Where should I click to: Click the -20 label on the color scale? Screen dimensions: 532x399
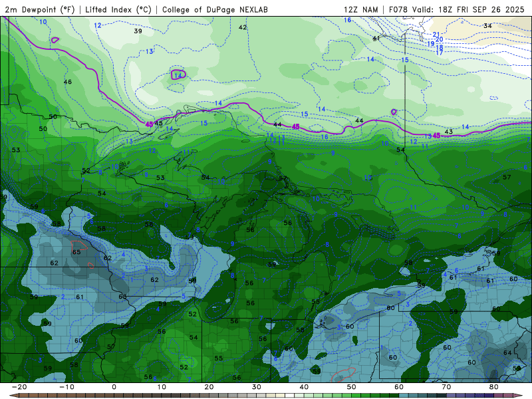pos(19,387)
